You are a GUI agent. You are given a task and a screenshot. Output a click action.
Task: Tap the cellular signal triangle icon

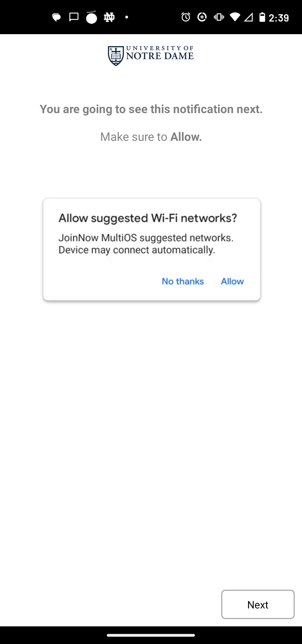(x=249, y=18)
